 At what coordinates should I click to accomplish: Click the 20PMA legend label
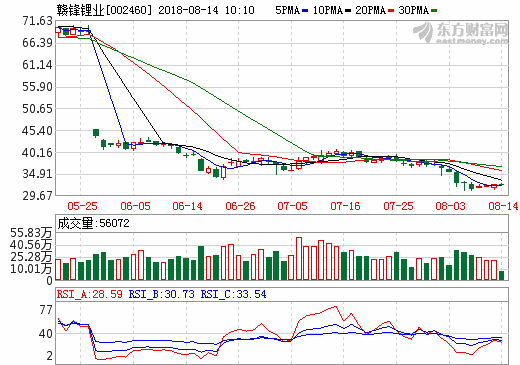click(x=370, y=10)
